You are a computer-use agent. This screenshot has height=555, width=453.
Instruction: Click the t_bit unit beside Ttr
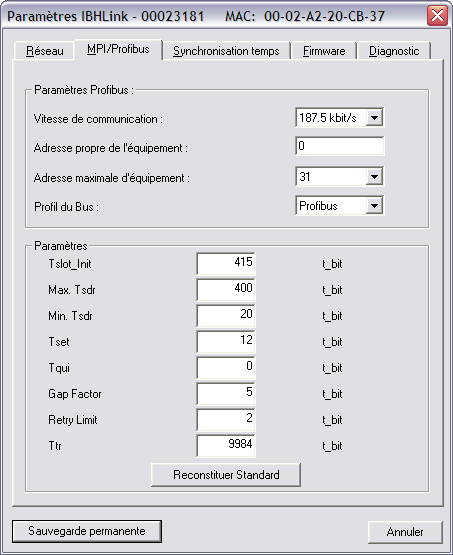[332, 446]
